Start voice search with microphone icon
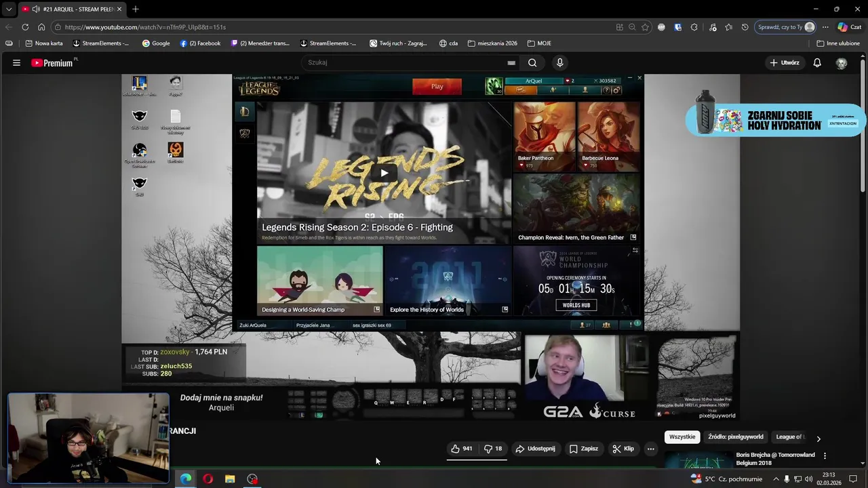Viewport: 868px width, 488px height. 559,62
